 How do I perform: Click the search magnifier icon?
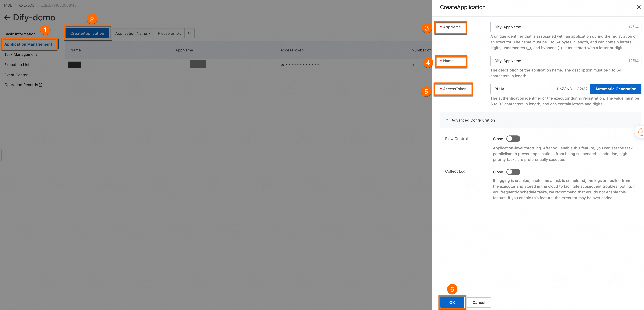click(x=190, y=33)
